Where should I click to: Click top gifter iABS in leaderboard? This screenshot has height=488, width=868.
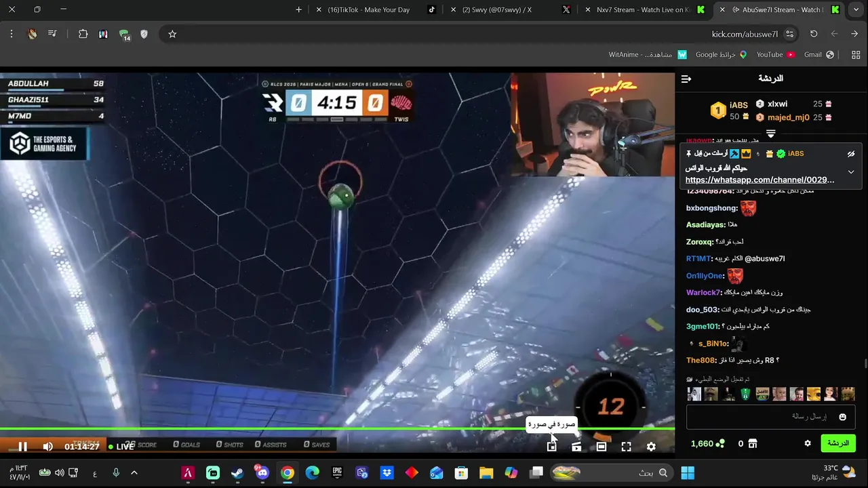[x=738, y=105]
